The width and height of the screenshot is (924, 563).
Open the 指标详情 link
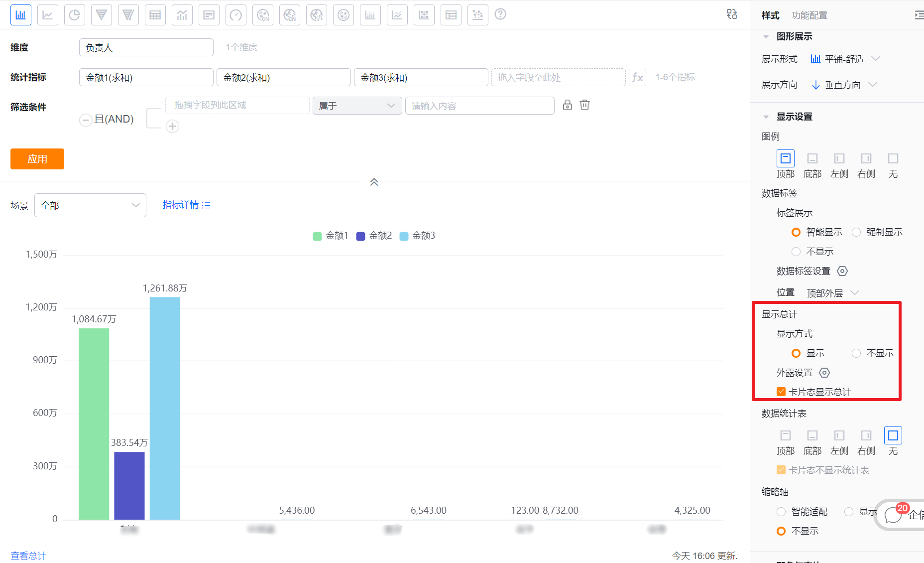[x=187, y=205]
